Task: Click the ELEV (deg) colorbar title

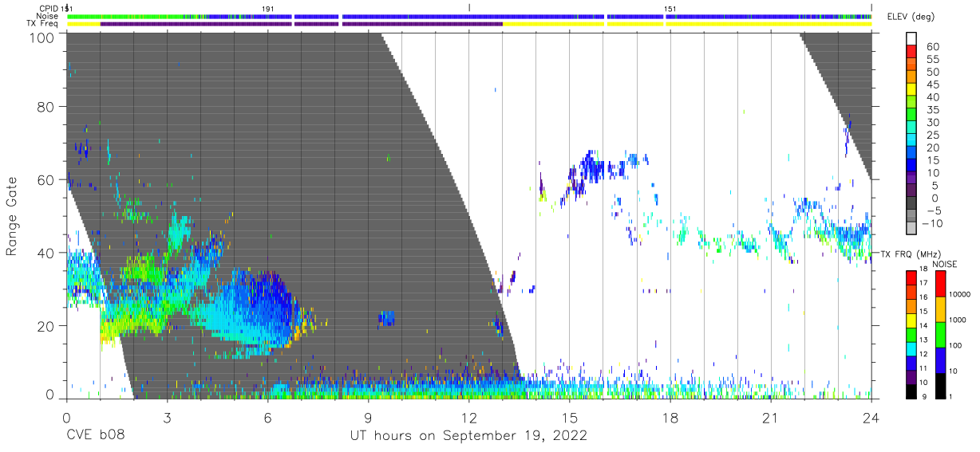Action: pos(909,17)
